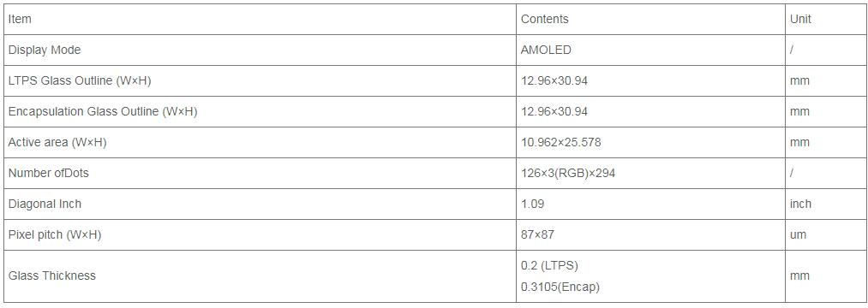The height and width of the screenshot is (308, 868).
Task: Click the '0.3105(Encap)' thickness value
Action: [x=560, y=287]
